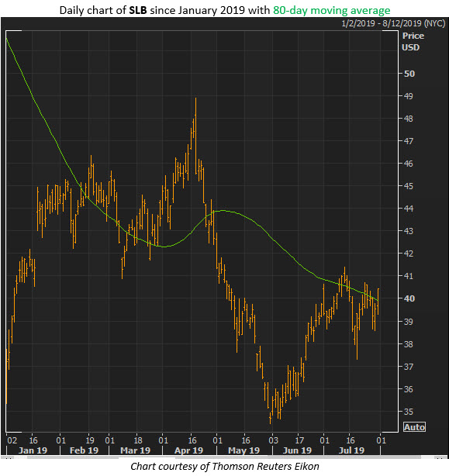Click the Auto scale button

coord(414,427)
